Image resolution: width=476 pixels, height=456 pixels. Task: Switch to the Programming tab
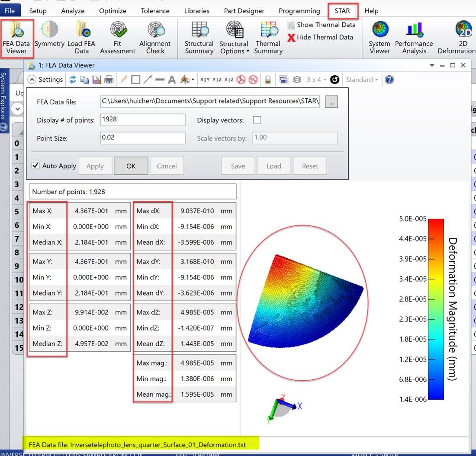click(299, 11)
